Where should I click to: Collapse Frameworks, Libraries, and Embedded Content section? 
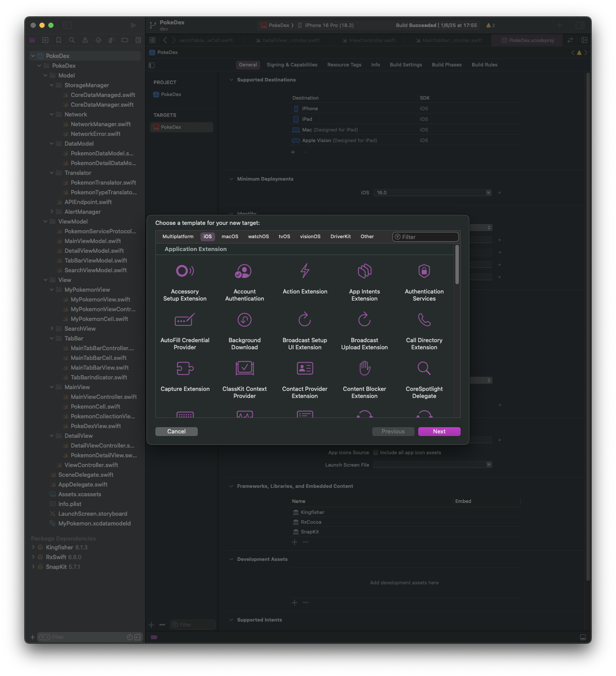tap(231, 486)
